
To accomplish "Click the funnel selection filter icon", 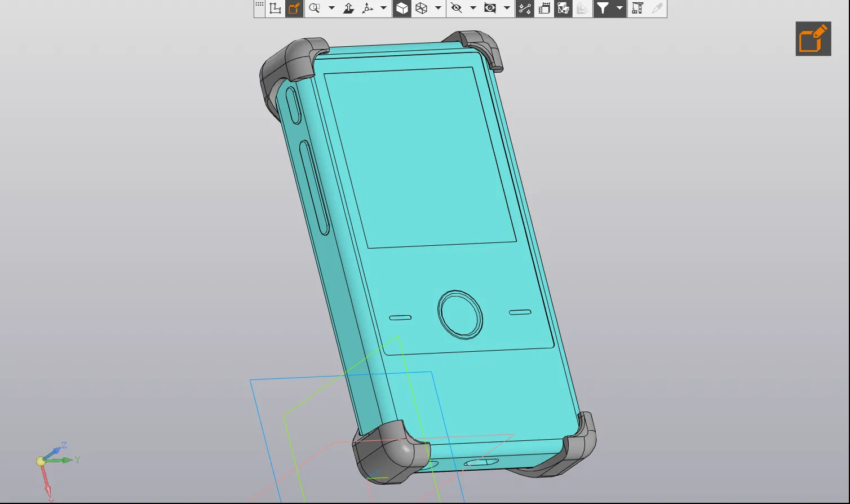I will click(x=603, y=8).
